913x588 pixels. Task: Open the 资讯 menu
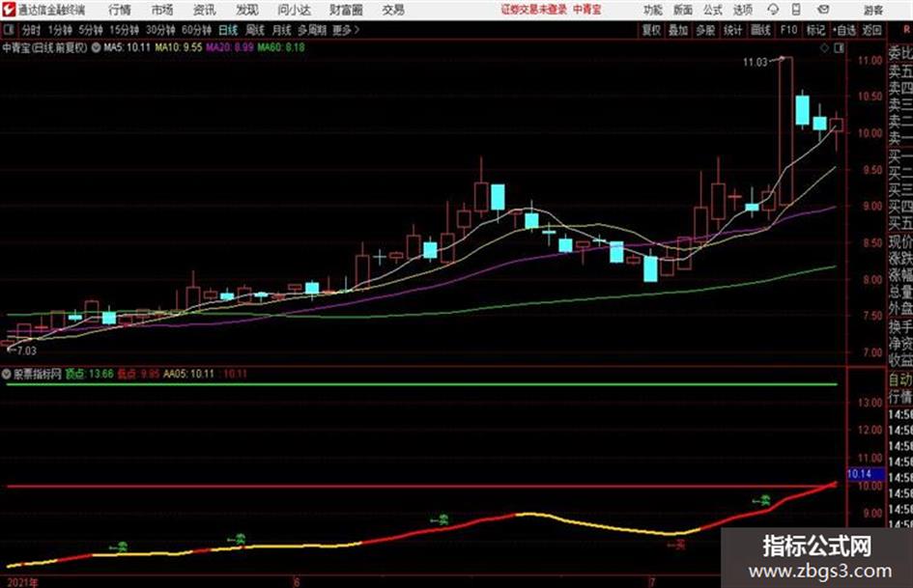205,10
